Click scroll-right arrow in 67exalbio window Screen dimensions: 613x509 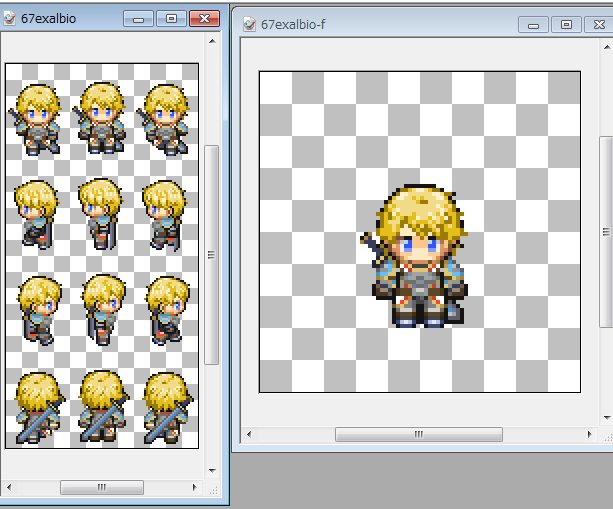coord(194,487)
